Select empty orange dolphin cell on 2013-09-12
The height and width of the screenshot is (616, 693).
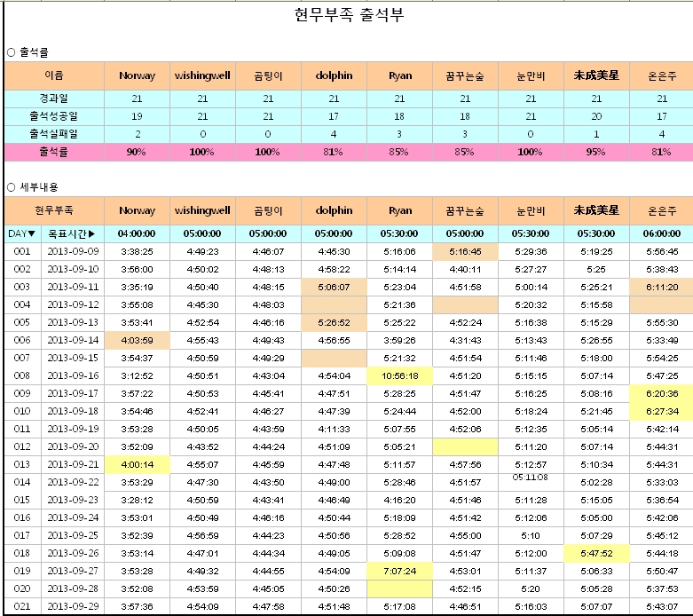coord(334,304)
